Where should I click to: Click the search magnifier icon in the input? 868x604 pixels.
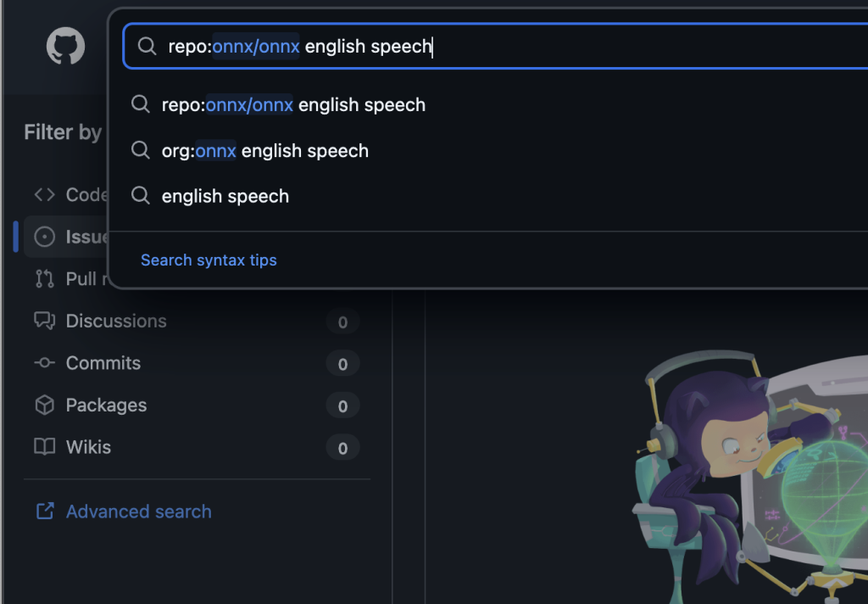coord(147,47)
